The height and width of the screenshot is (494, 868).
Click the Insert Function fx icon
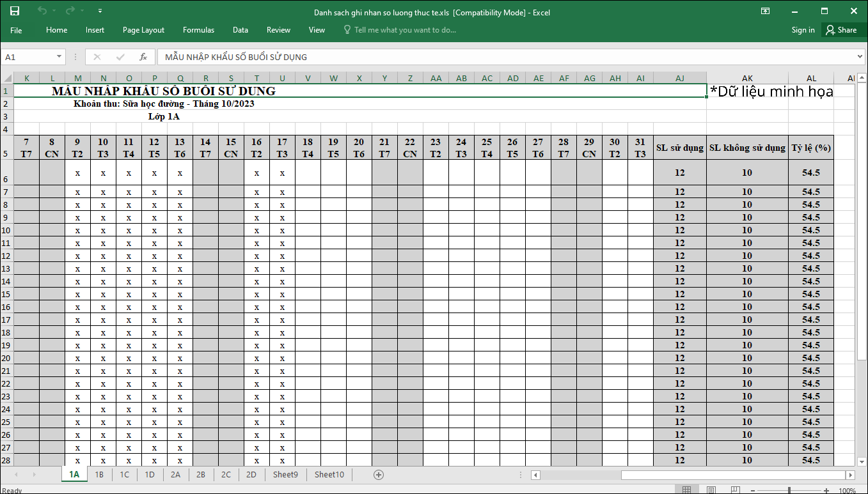143,57
